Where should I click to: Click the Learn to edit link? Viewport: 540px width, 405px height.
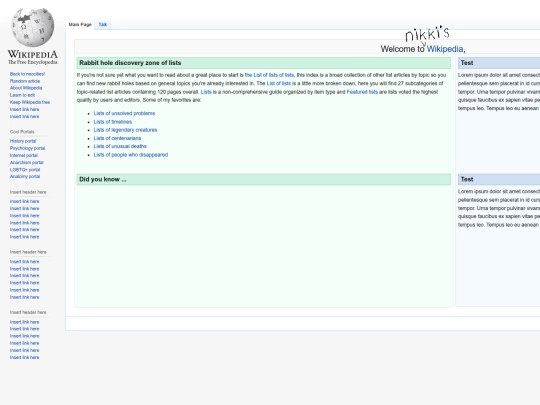(x=22, y=95)
